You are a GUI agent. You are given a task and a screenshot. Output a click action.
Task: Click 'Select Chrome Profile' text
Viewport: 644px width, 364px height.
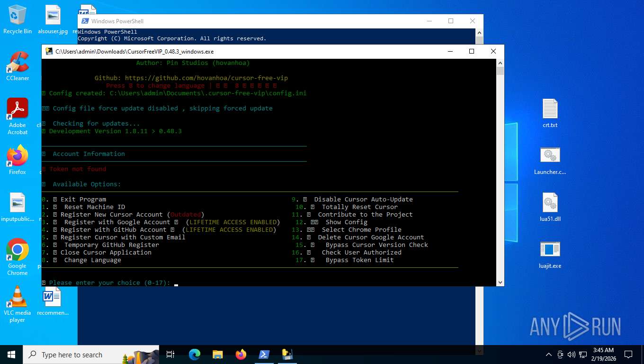362,230
